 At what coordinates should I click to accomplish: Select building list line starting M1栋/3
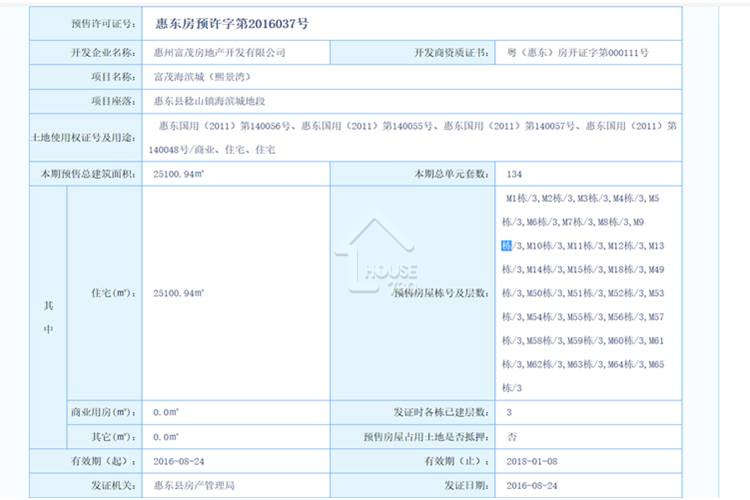(x=583, y=198)
